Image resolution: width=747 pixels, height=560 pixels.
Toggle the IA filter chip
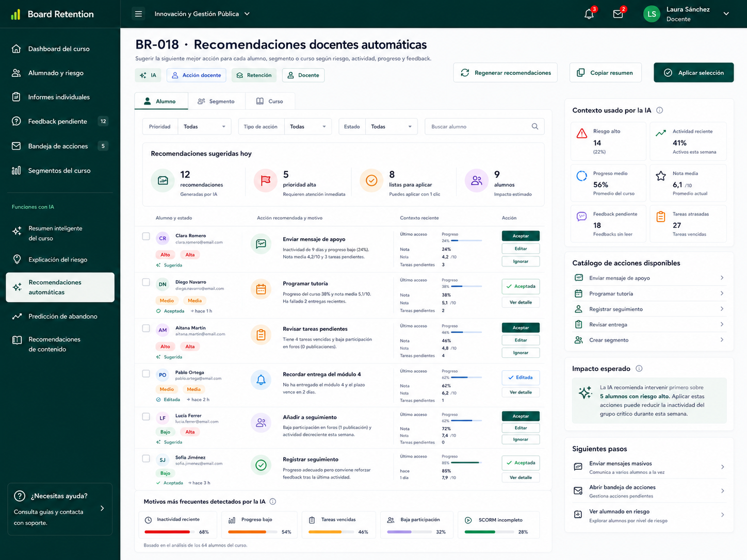point(148,75)
